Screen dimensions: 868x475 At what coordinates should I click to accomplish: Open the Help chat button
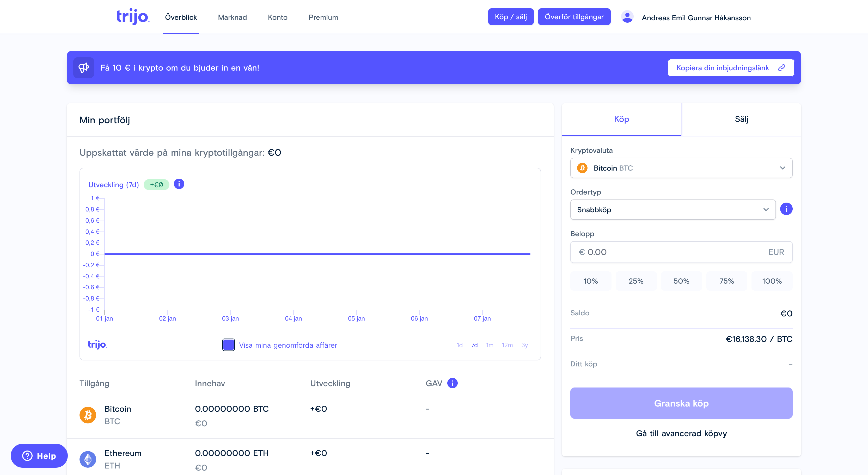coord(39,456)
